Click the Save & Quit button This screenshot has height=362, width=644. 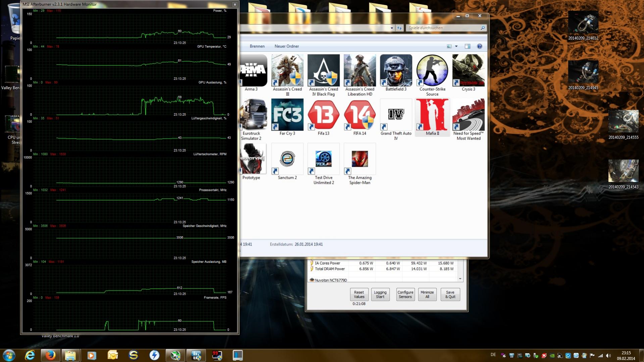coord(450,294)
